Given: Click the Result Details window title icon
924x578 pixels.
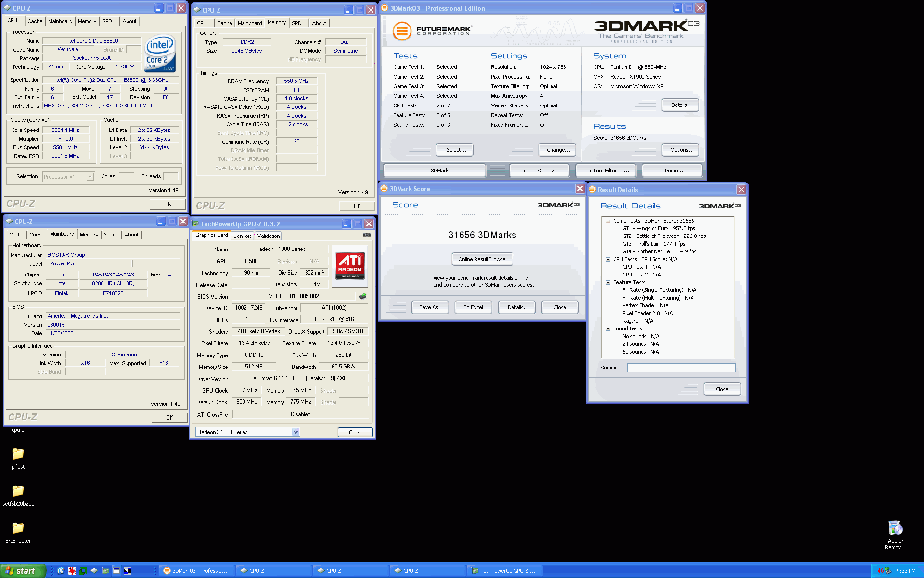Looking at the screenshot, I should point(592,190).
